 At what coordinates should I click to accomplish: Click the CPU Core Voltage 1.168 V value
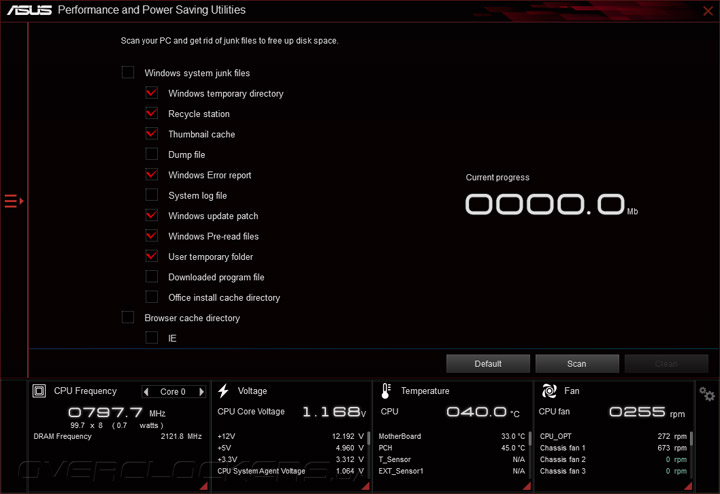point(334,412)
